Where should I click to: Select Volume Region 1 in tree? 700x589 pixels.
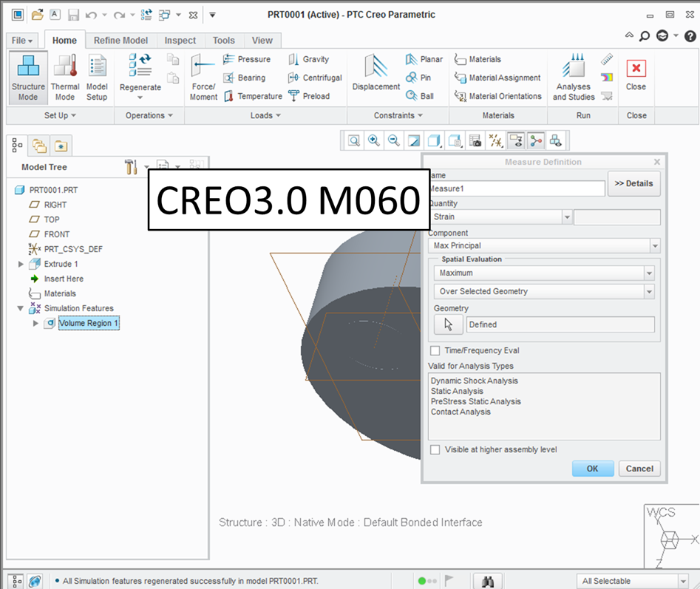89,323
